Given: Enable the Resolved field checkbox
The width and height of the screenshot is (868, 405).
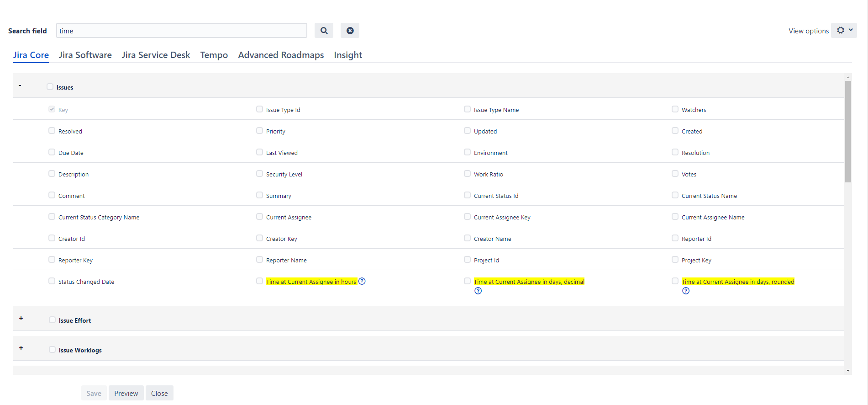Looking at the screenshot, I should point(52,130).
